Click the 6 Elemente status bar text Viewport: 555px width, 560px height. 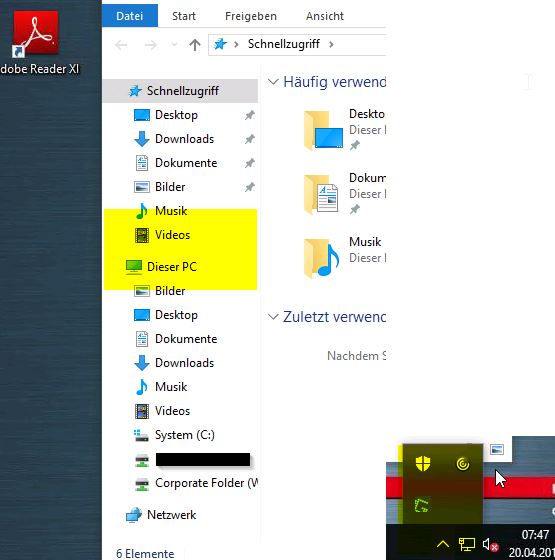(145, 553)
